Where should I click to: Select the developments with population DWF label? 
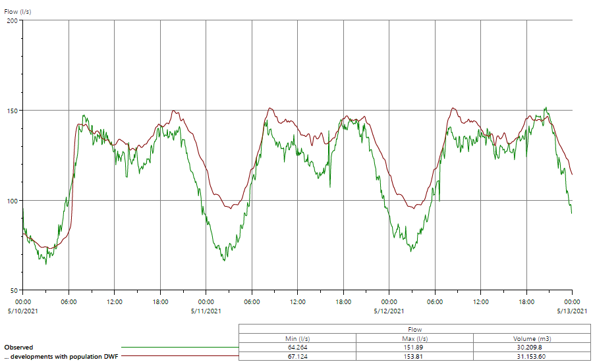[x=59, y=357]
